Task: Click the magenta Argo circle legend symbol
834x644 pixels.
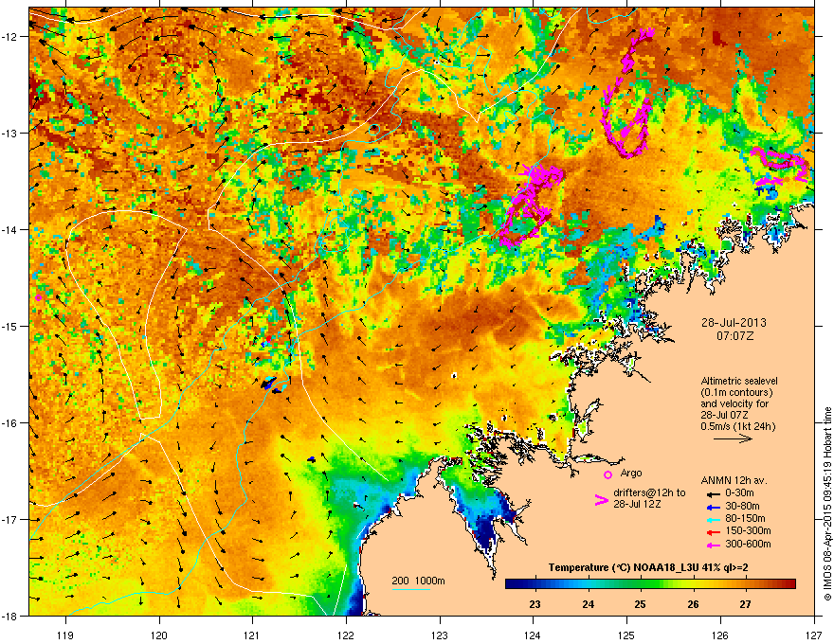Action: tap(607, 474)
